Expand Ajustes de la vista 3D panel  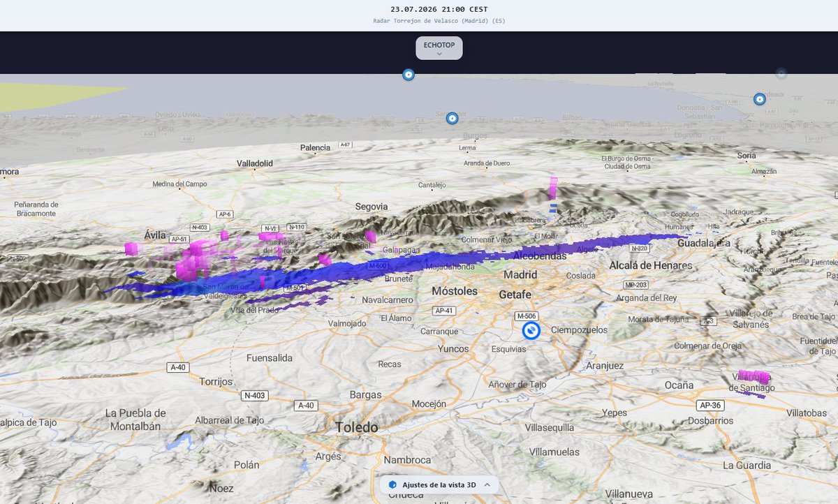(439, 484)
